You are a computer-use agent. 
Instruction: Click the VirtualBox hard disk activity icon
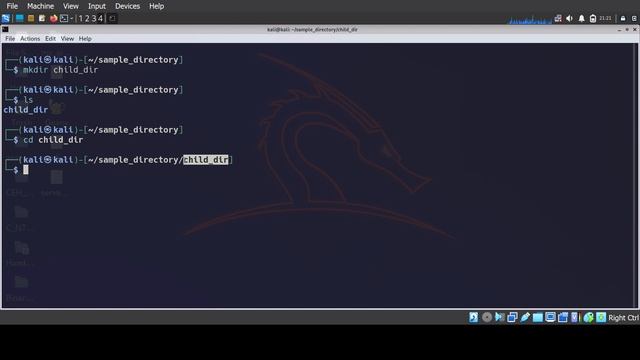pyautogui.click(x=473, y=317)
